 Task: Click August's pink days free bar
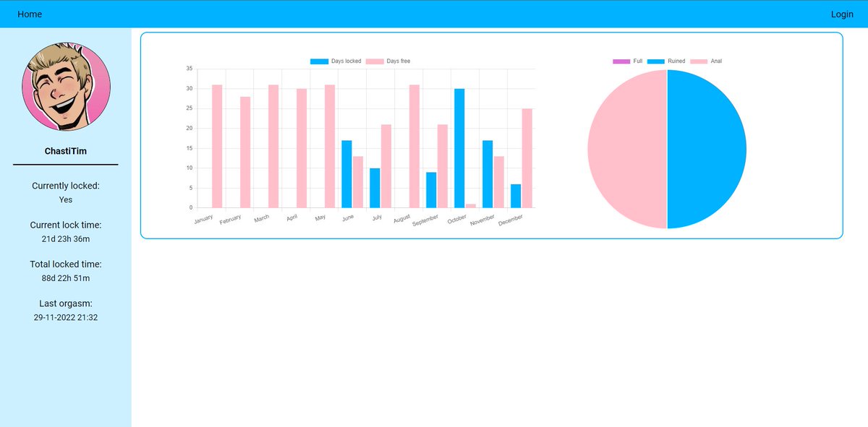(x=414, y=146)
